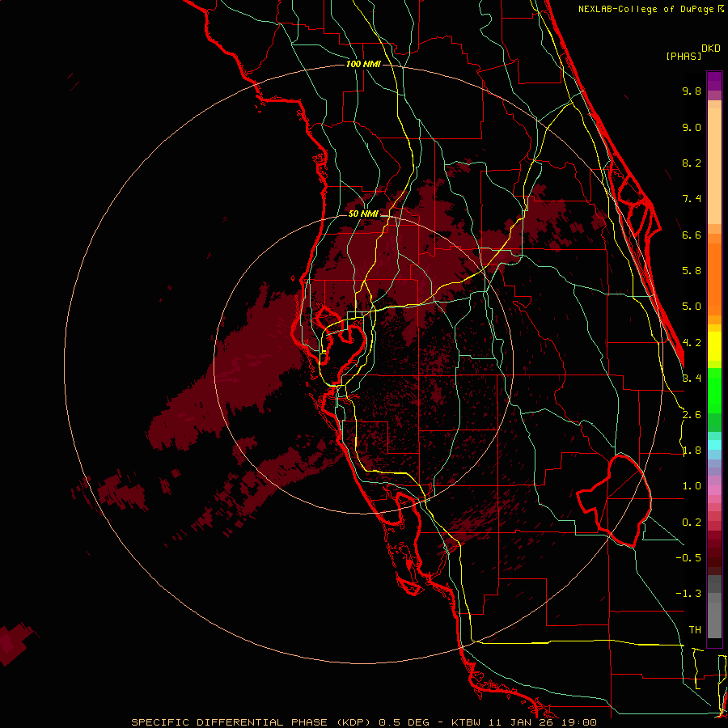Click the 8.2 legend value
The image size is (728, 728).
(x=692, y=163)
